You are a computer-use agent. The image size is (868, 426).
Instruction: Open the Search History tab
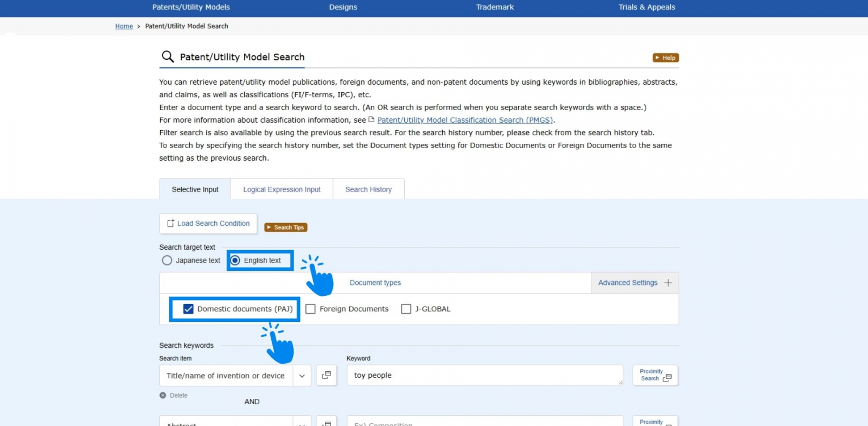click(x=368, y=189)
